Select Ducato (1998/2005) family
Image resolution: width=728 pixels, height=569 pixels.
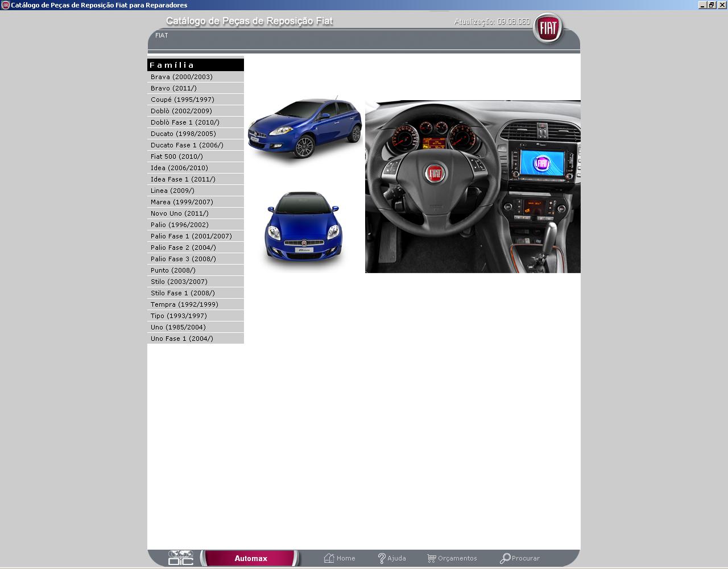[196, 134]
